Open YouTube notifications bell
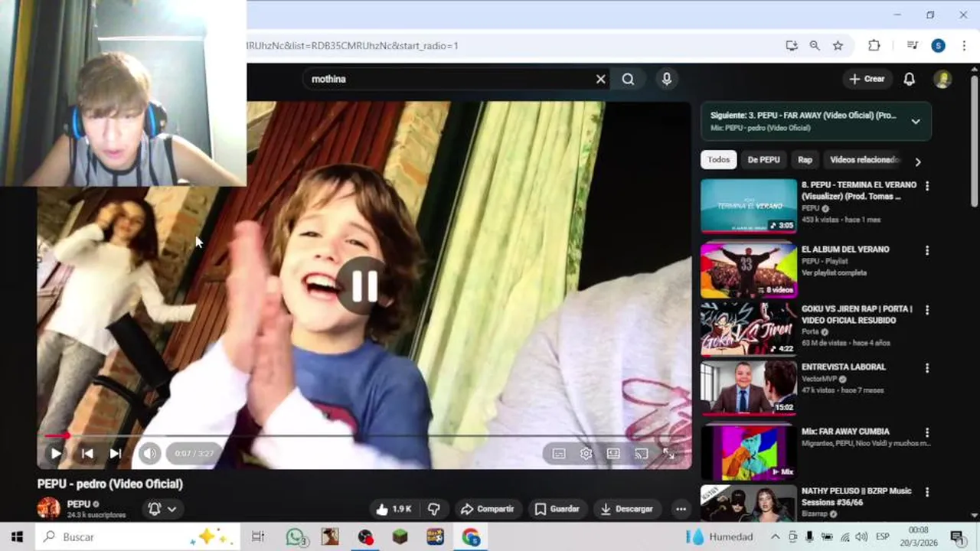The image size is (980, 551). 909,79
